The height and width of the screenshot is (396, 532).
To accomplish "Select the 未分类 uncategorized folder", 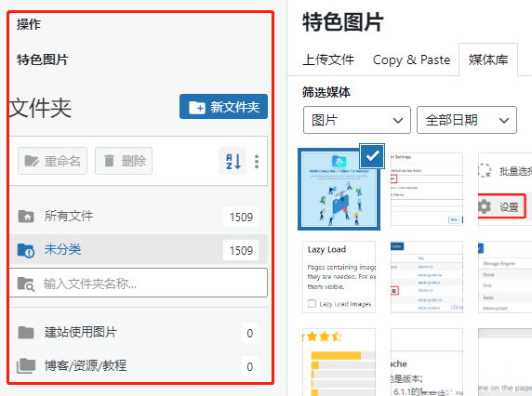I will click(x=139, y=249).
